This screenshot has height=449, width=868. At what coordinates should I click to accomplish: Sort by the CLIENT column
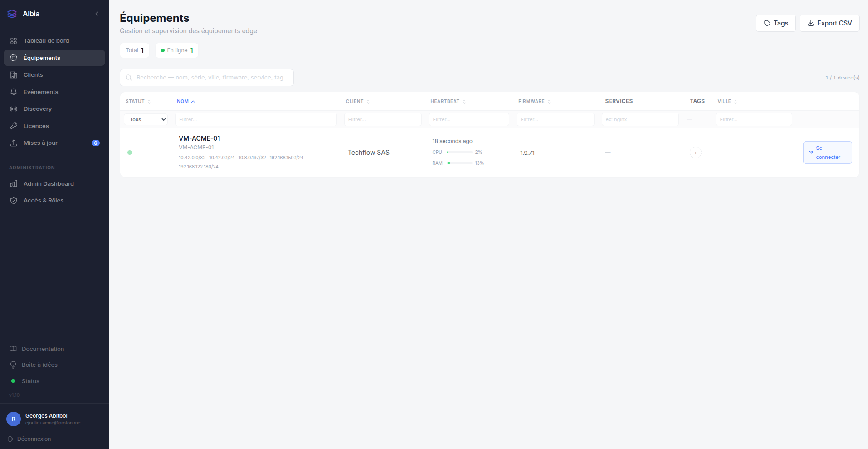[x=358, y=102]
